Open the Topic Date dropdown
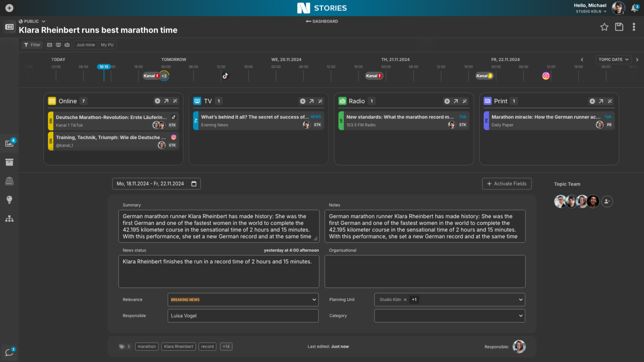644x362 pixels. click(x=613, y=59)
